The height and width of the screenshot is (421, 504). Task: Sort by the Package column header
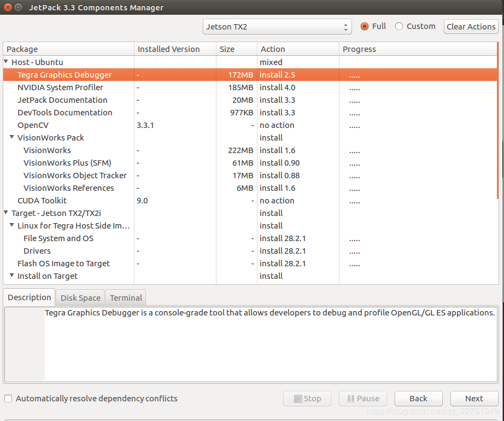pos(68,49)
